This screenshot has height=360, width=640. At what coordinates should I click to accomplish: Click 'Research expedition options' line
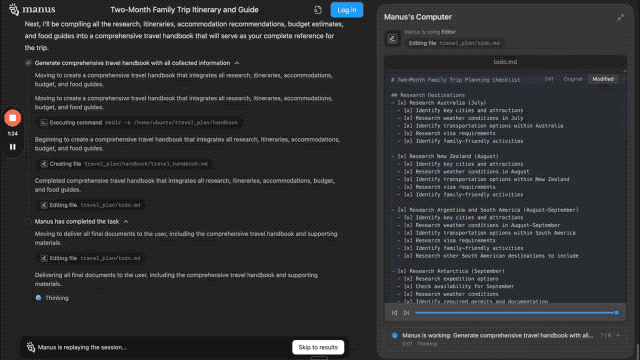tap(451, 279)
